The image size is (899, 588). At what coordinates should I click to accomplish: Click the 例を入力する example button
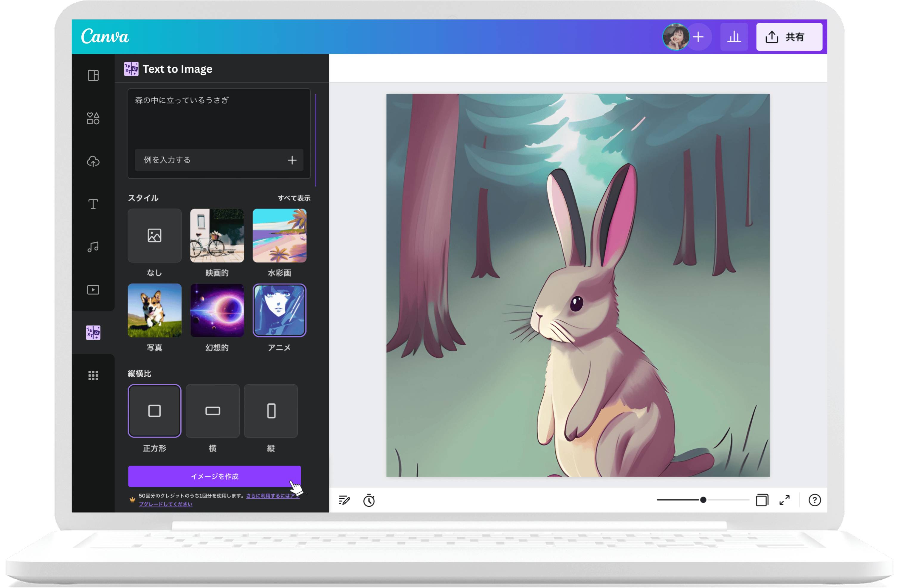pos(219,160)
